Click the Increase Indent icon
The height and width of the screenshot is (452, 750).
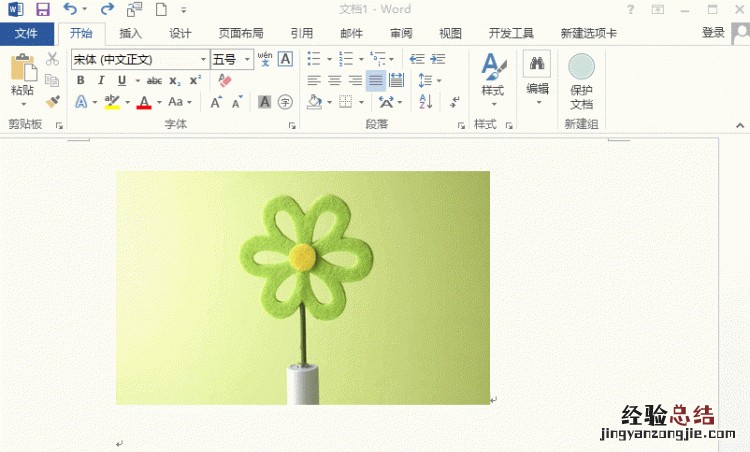coord(439,59)
